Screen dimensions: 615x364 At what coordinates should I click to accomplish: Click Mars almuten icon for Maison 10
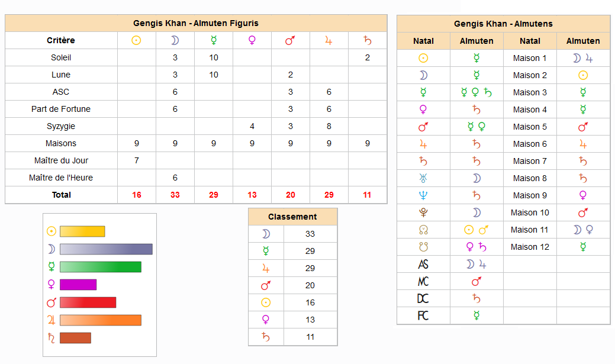pyautogui.click(x=583, y=212)
